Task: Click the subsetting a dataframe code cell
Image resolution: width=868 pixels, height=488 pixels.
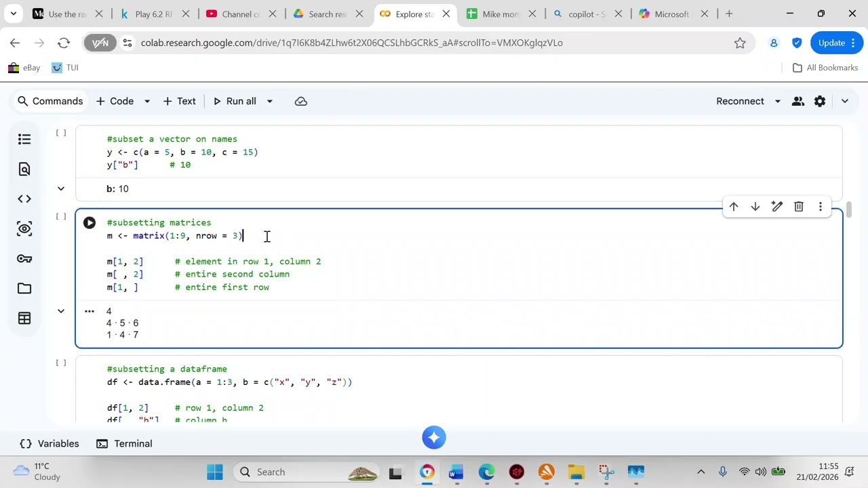Action: [x=459, y=389]
